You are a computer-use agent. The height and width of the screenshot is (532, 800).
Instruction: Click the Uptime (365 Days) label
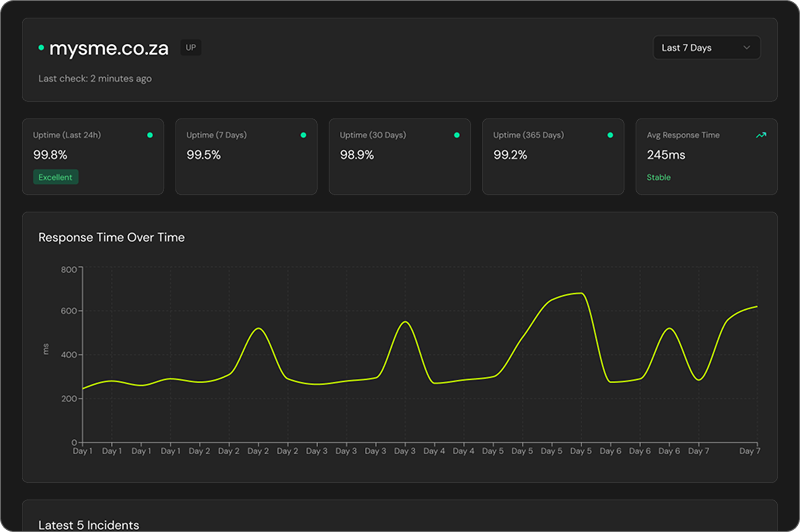click(x=529, y=135)
